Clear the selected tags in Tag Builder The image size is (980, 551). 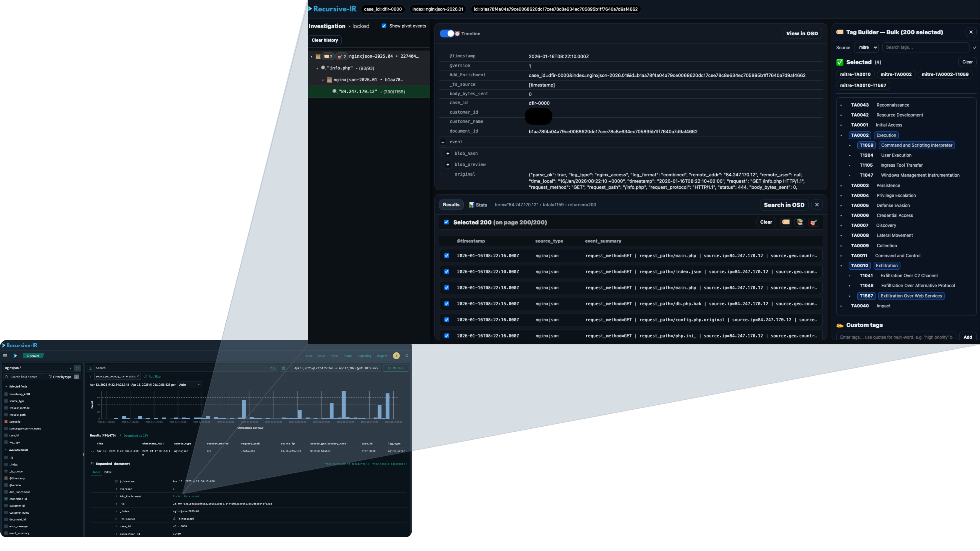pos(967,62)
